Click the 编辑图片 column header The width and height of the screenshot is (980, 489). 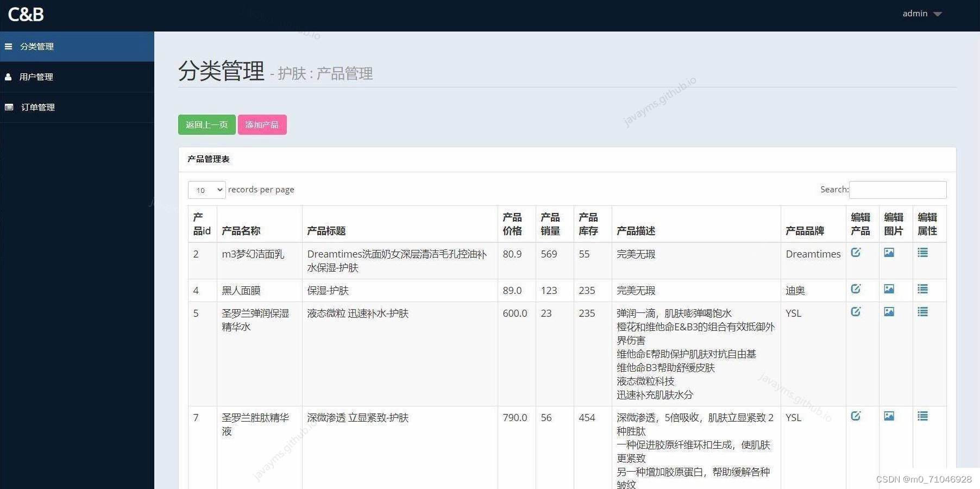[x=896, y=224]
